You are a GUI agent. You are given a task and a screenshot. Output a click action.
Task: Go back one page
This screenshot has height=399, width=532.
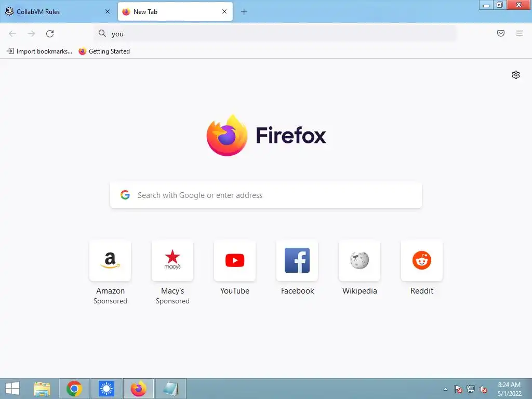[12, 34]
